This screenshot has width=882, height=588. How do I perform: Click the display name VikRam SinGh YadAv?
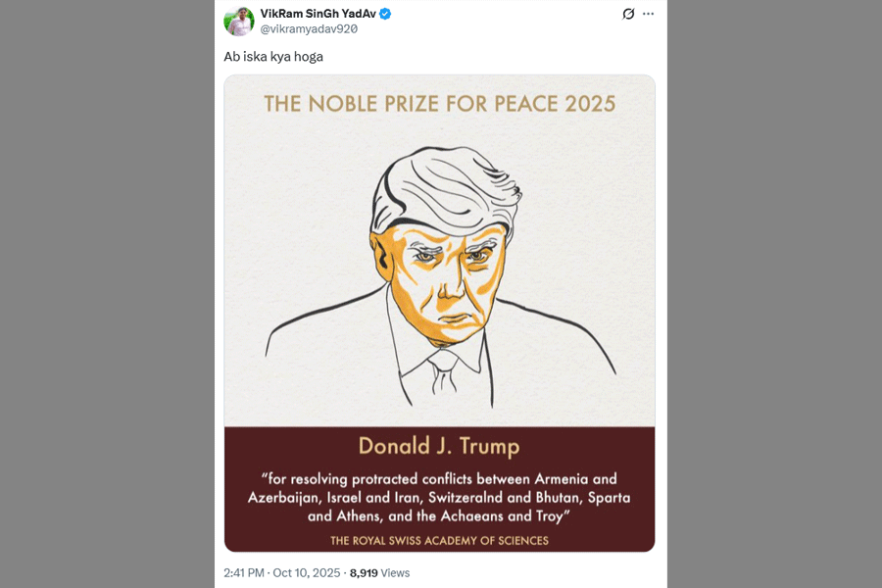pyautogui.click(x=318, y=13)
